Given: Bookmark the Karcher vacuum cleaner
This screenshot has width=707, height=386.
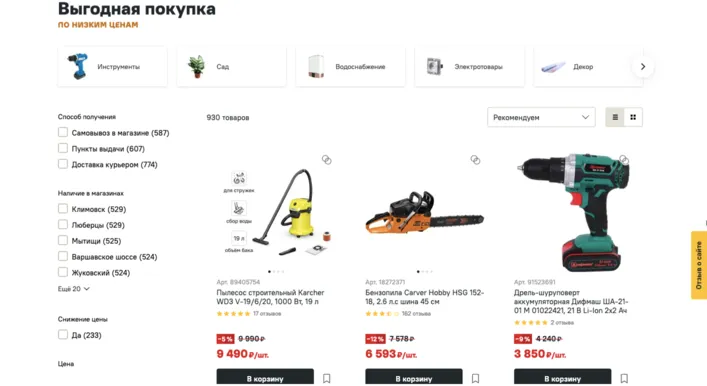Looking at the screenshot, I should click(326, 378).
